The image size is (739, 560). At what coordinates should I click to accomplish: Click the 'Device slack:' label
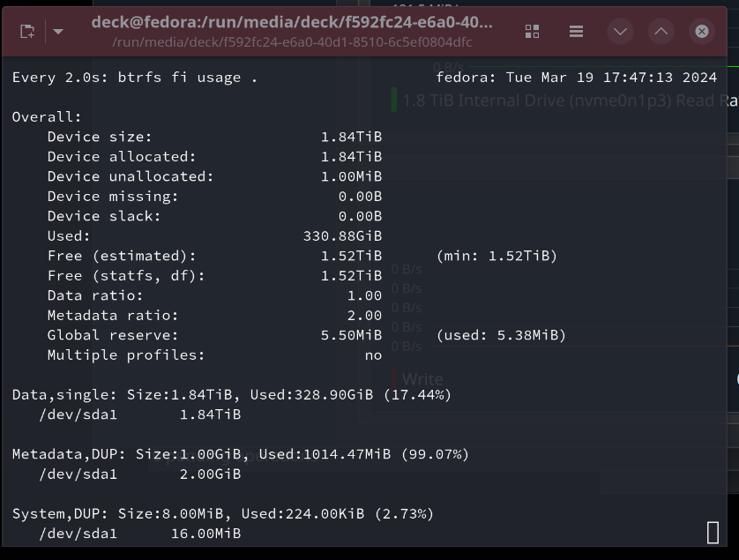pos(104,216)
